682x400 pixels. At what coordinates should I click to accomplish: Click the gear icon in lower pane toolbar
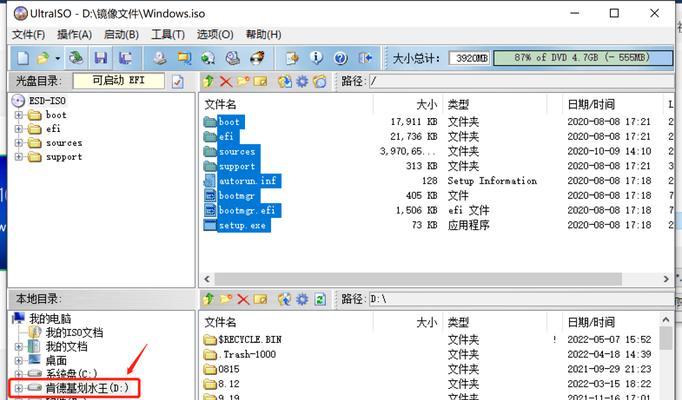point(302,299)
